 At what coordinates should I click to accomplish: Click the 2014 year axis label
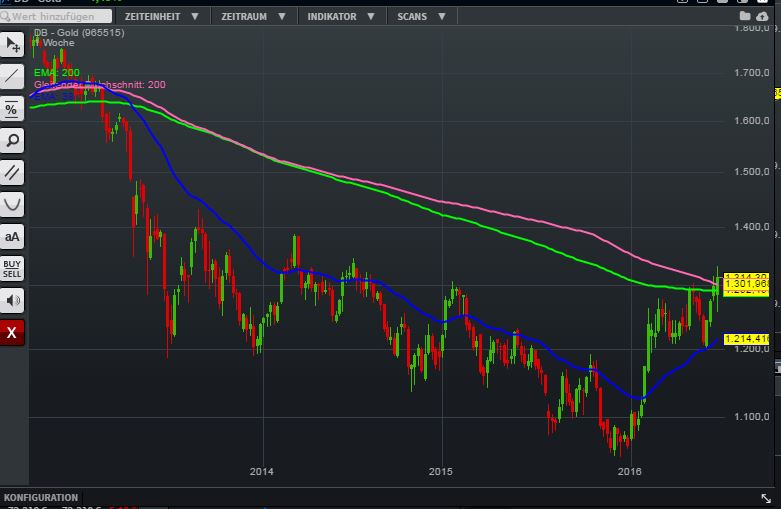[261, 471]
